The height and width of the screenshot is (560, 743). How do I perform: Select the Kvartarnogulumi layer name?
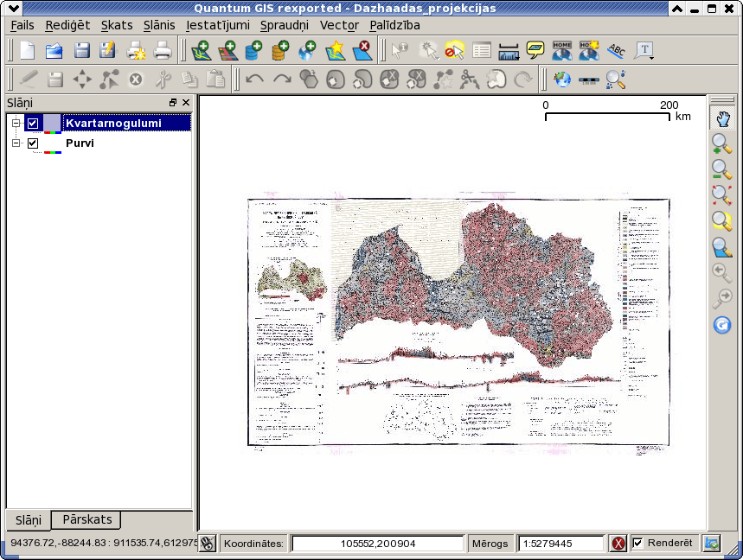click(113, 123)
